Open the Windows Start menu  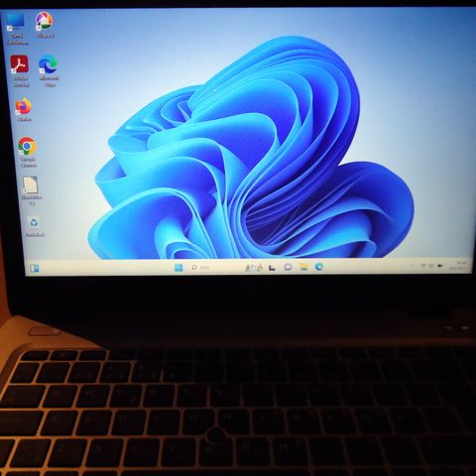pos(178,268)
